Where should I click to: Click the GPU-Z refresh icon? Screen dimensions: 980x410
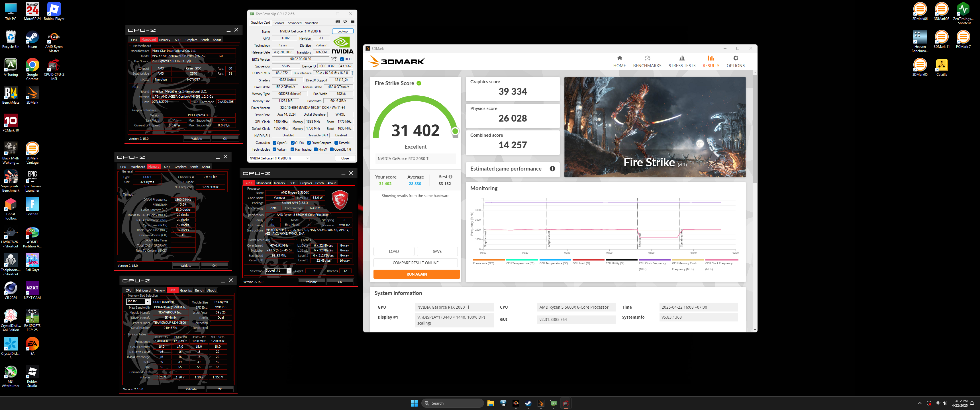coord(345,22)
